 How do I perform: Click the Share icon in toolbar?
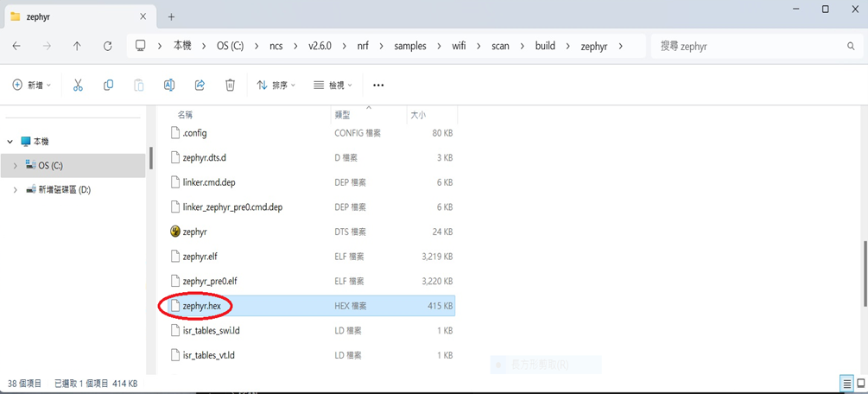pyautogui.click(x=200, y=85)
